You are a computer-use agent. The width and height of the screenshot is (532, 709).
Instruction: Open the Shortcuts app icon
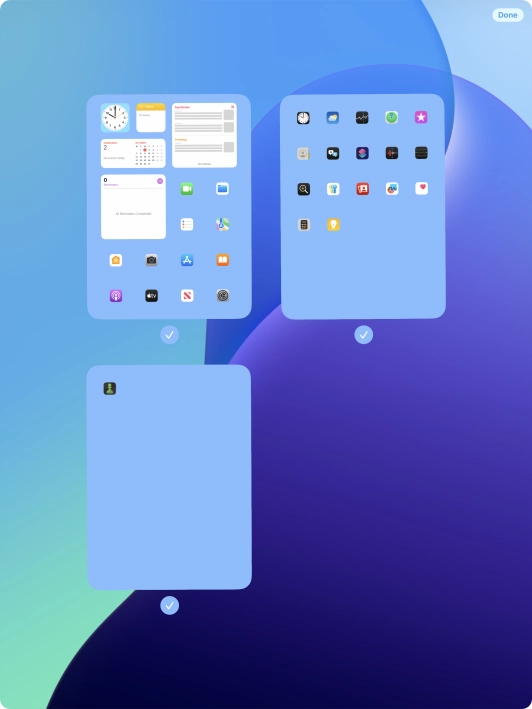pyautogui.click(x=362, y=153)
